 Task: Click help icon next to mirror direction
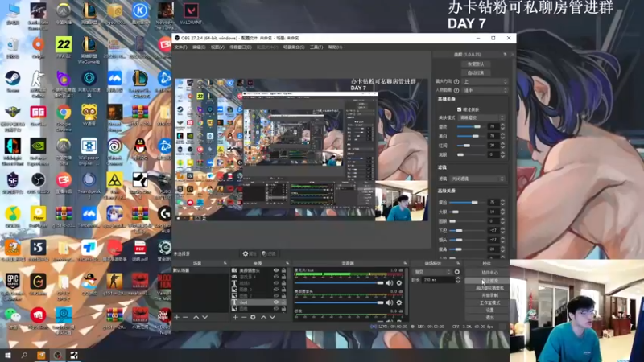coord(456,82)
